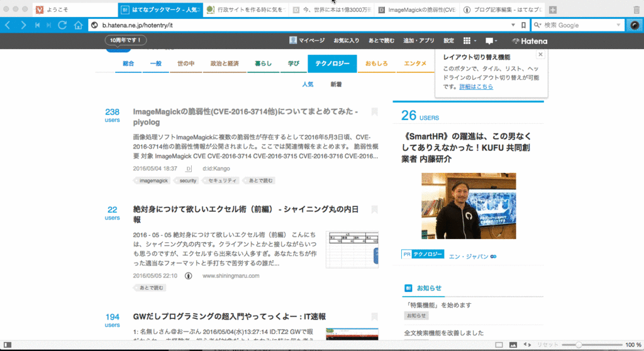Switch to the ようこそ tab

point(75,10)
